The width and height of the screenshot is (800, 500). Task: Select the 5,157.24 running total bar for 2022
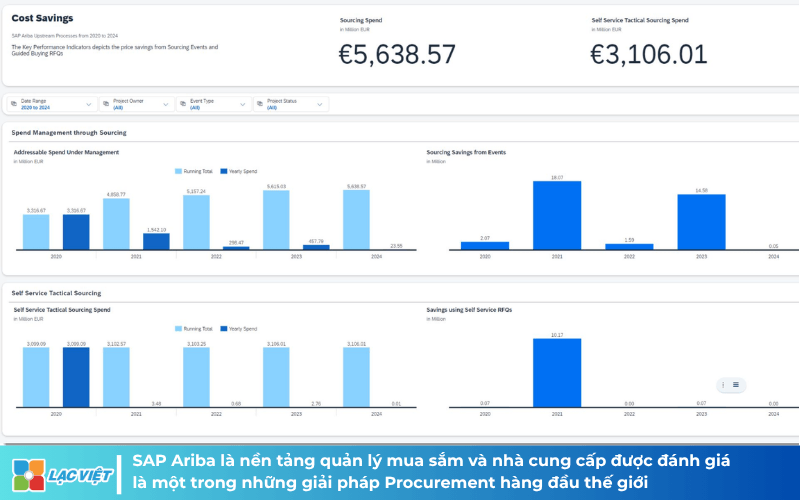pyautogui.click(x=196, y=222)
